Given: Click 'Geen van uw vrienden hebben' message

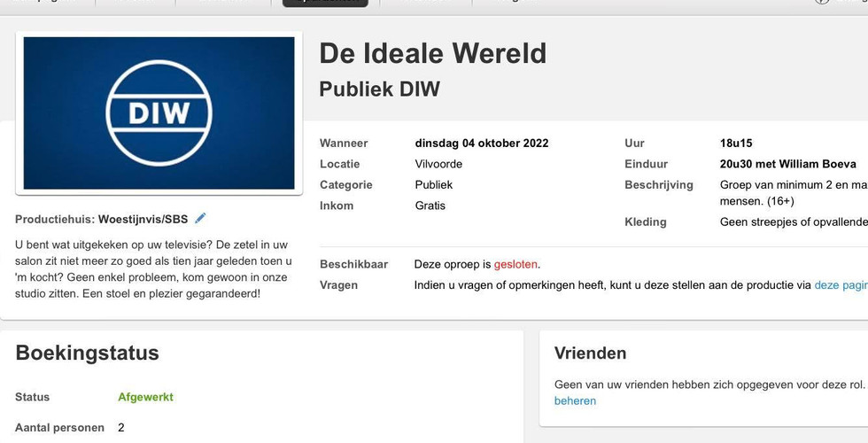Looking at the screenshot, I should pos(709,385).
